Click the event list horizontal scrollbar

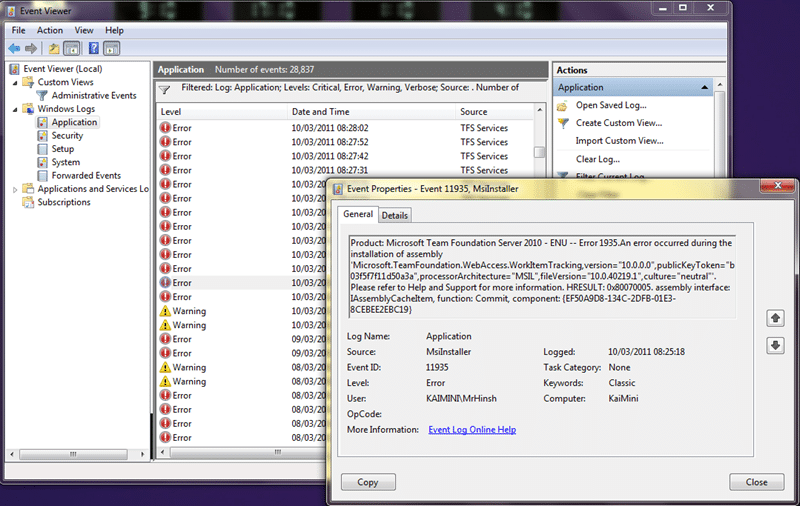pos(247,452)
